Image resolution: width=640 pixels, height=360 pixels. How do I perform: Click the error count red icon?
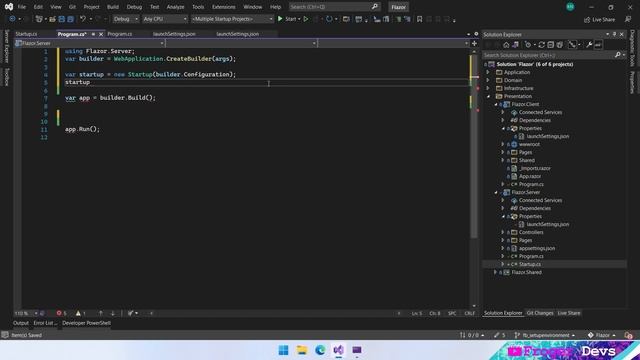(x=59, y=313)
